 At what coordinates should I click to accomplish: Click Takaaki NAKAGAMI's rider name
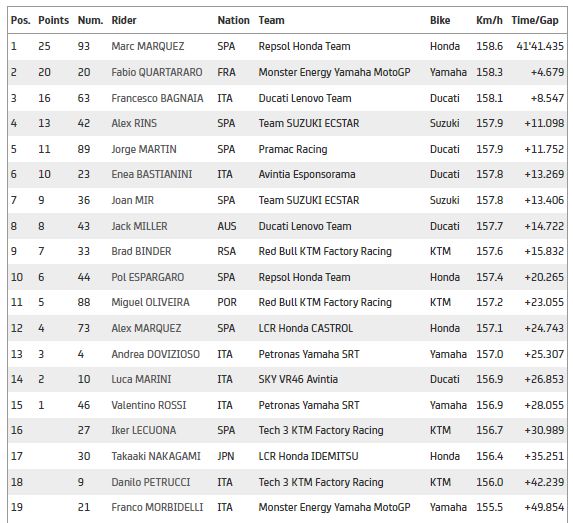tap(156, 456)
